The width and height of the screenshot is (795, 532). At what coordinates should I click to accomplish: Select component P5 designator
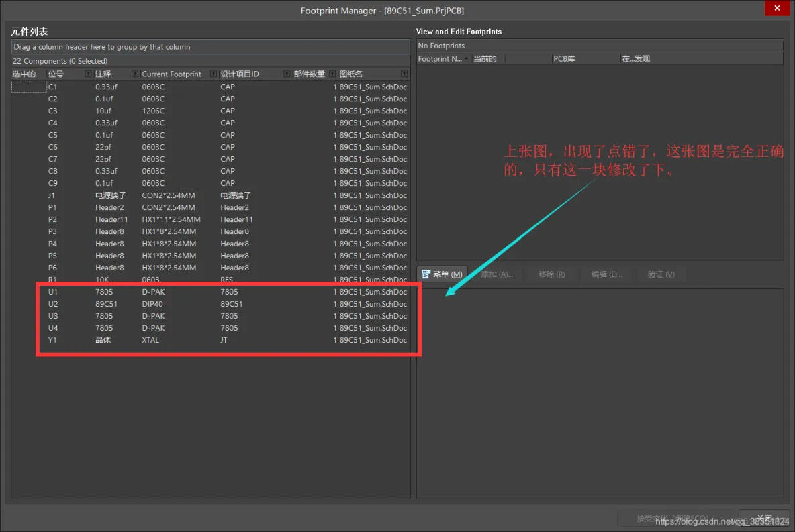tap(52, 256)
